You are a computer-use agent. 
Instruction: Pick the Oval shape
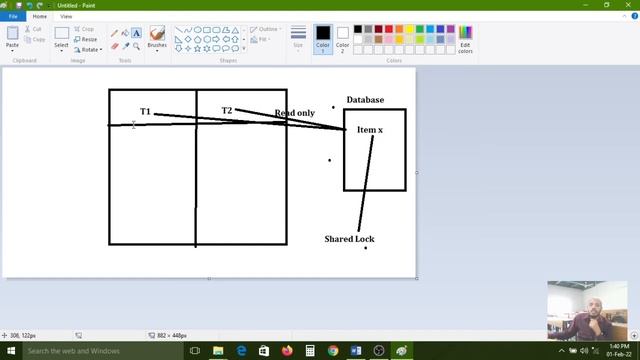click(198, 30)
